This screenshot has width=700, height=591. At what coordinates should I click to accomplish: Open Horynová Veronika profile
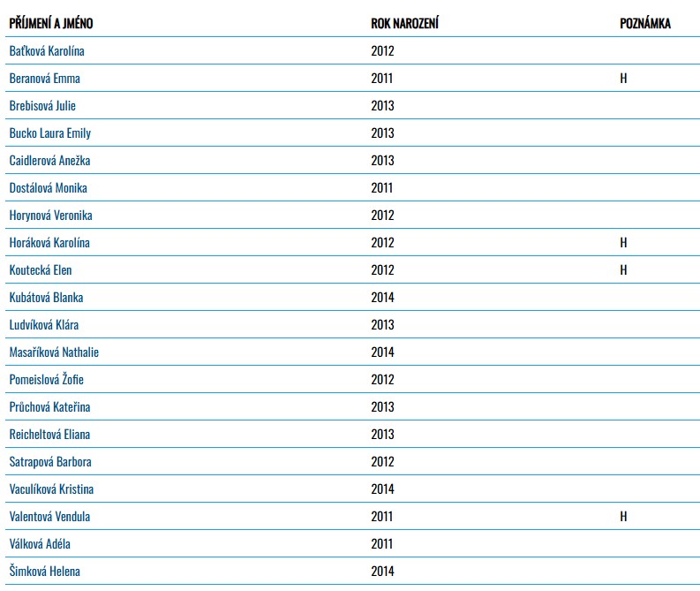(50, 216)
